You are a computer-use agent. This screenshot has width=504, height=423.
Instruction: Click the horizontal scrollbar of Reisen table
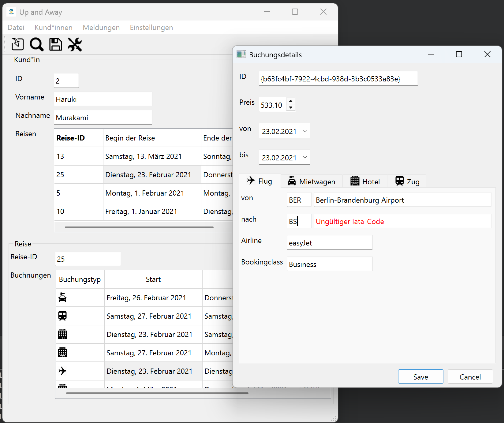click(139, 227)
